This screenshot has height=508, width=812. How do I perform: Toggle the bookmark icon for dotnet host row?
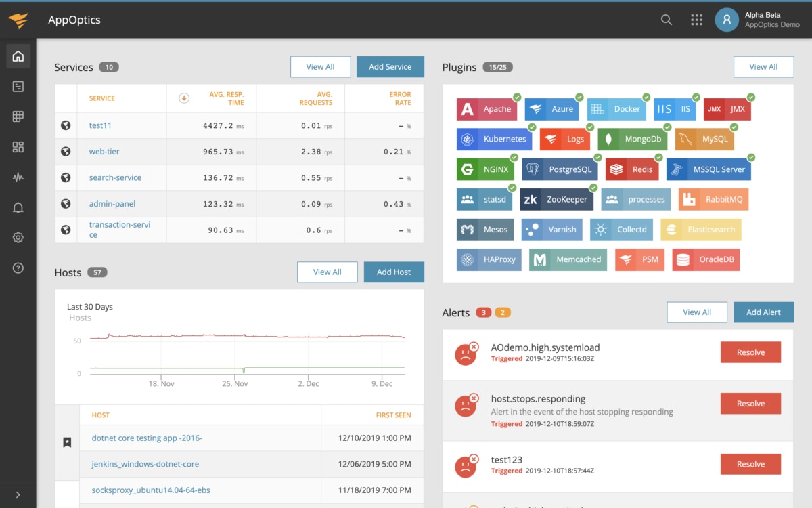tap(66, 441)
